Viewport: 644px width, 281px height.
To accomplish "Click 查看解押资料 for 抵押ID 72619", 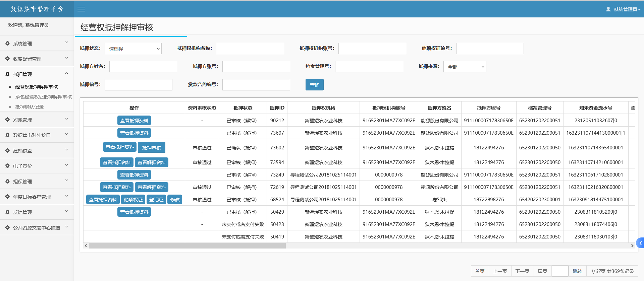I will click(152, 187).
